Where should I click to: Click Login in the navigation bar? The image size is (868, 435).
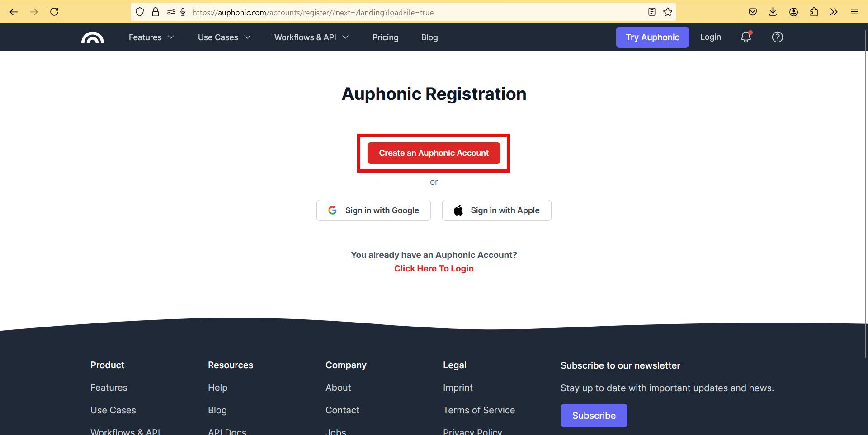[710, 37]
